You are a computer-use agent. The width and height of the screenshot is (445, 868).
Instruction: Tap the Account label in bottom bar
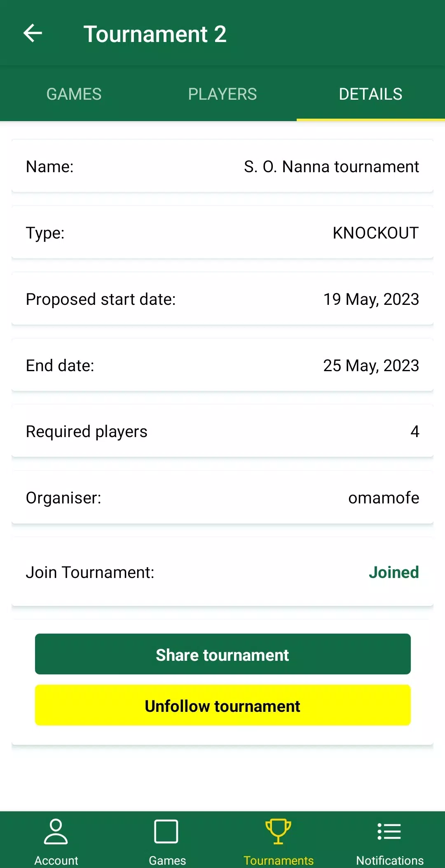coord(56,860)
